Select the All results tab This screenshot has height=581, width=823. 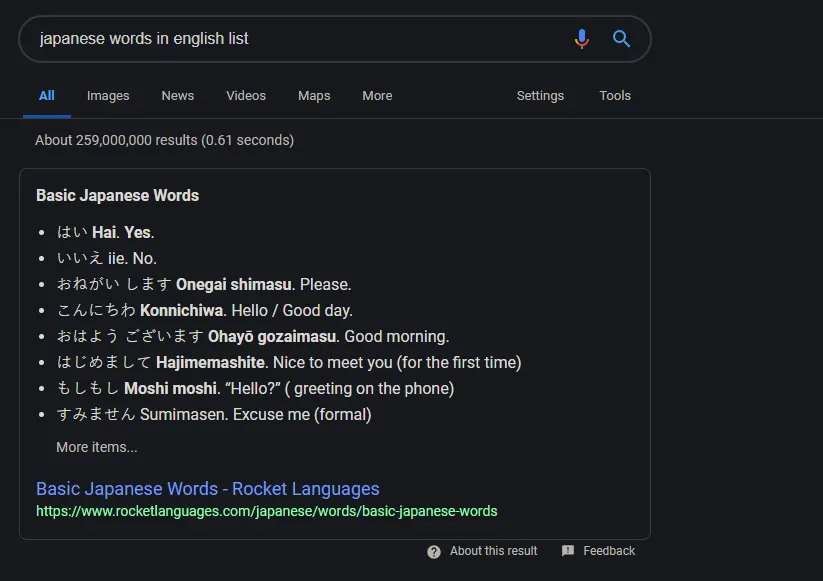coord(47,96)
